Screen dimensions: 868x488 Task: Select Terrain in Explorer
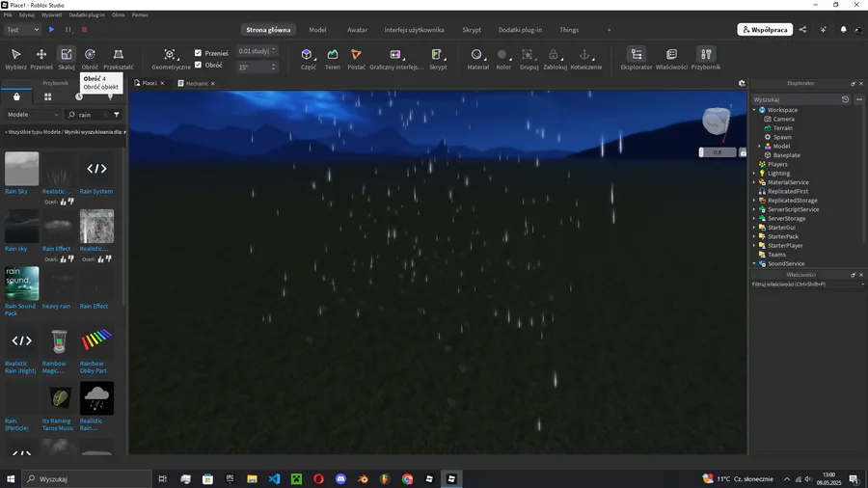[782, 128]
